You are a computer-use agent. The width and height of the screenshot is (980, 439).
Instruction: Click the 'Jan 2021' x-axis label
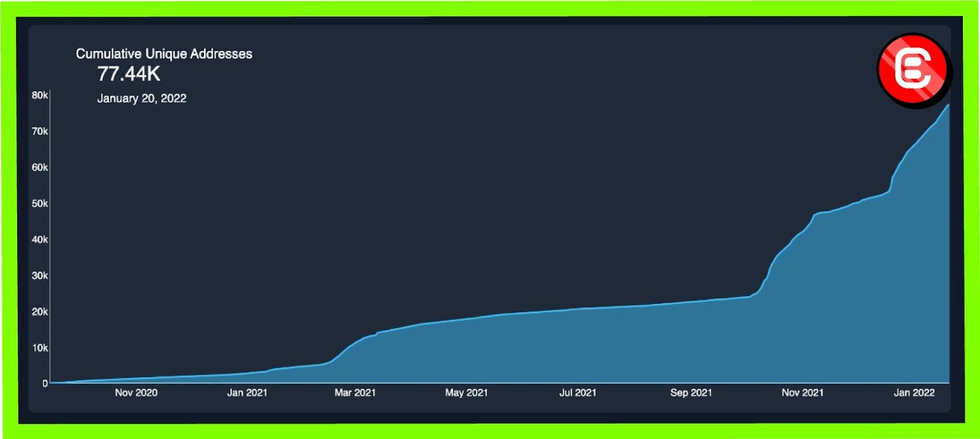click(247, 392)
